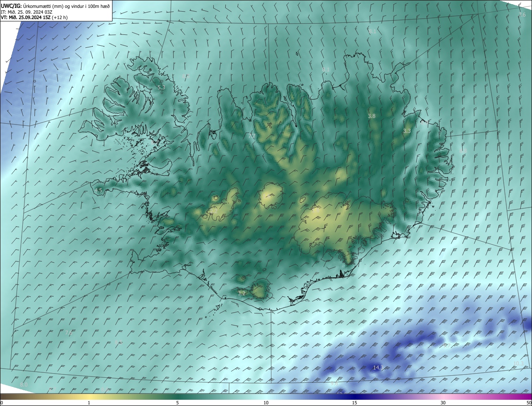
Task: Click the Hofsjökull glacier outline in central Iceland
Action: click(270, 196)
